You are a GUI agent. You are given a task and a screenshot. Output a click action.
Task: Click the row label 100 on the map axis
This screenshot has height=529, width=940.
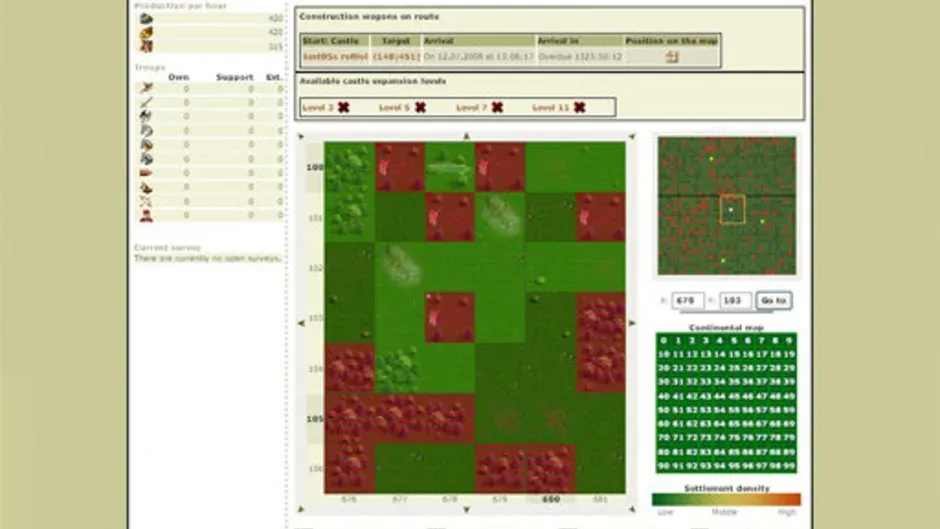pos(315,167)
